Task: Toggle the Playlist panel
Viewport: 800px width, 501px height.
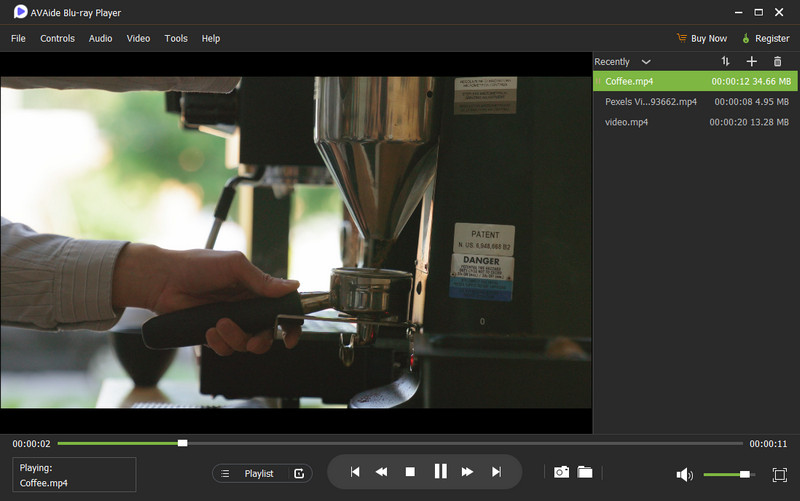Action: (x=250, y=473)
